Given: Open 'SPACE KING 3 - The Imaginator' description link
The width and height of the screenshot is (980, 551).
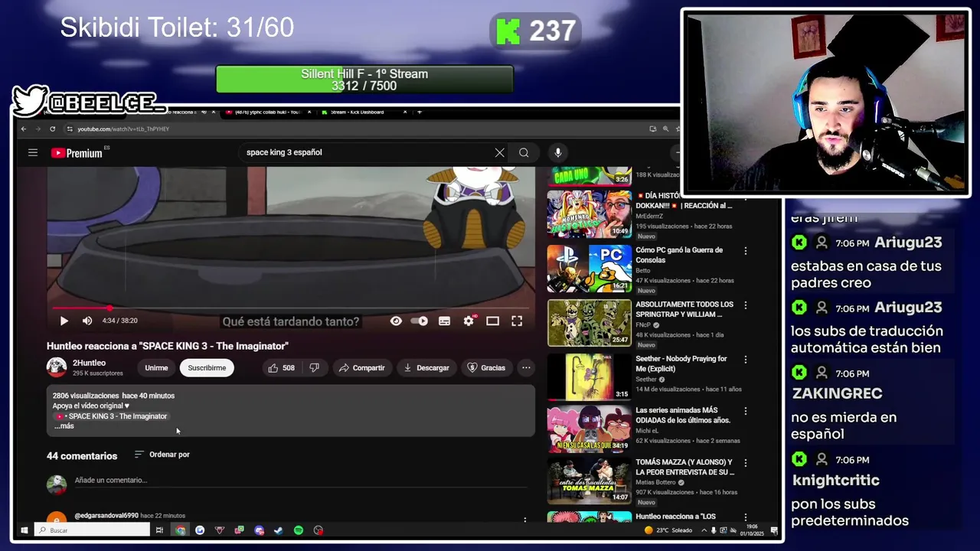Looking at the screenshot, I should [113, 416].
